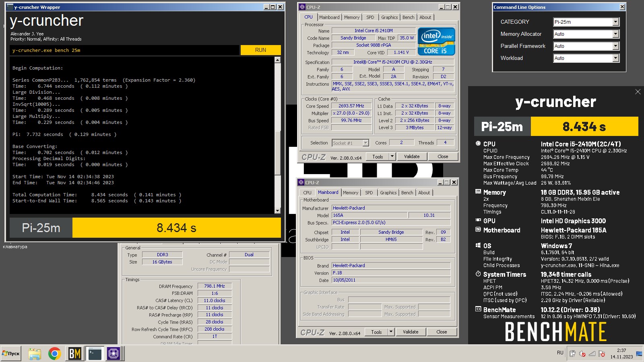
Task: Click the CPU chip icon in BenchMate
Action: pos(478,144)
